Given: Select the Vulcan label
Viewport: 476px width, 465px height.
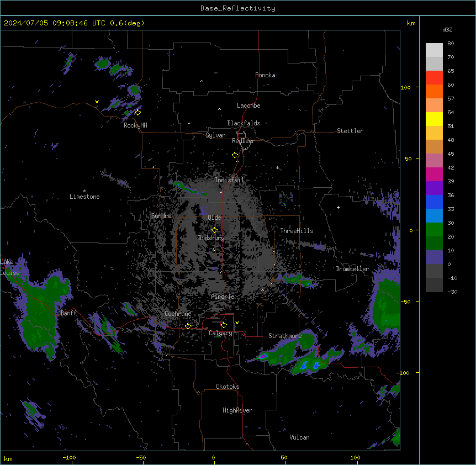Looking at the screenshot, I should pos(299,437).
